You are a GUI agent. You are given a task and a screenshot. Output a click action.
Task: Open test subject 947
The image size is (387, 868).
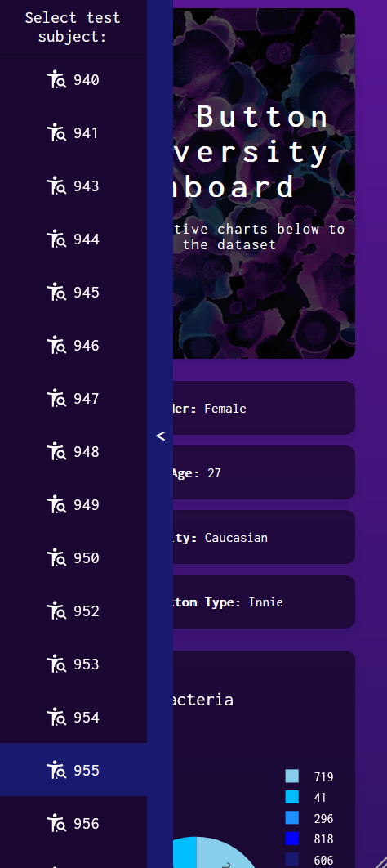point(73,399)
